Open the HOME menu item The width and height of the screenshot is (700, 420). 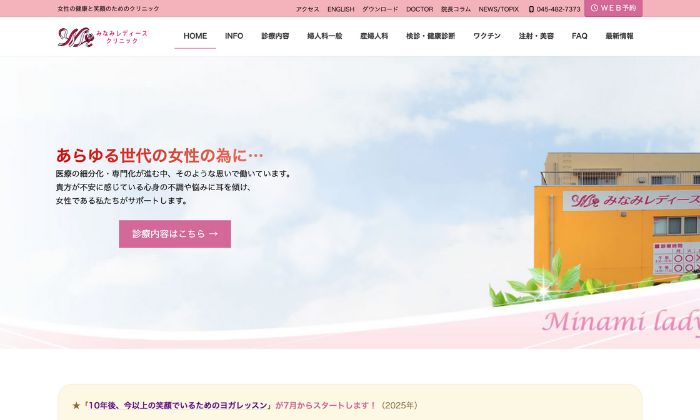click(x=195, y=36)
